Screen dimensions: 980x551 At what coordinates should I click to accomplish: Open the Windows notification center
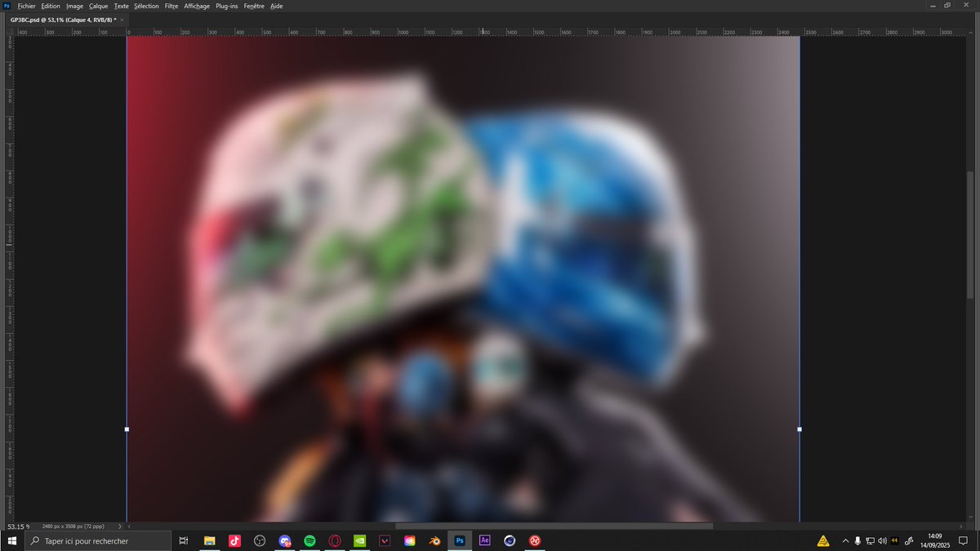click(x=963, y=540)
